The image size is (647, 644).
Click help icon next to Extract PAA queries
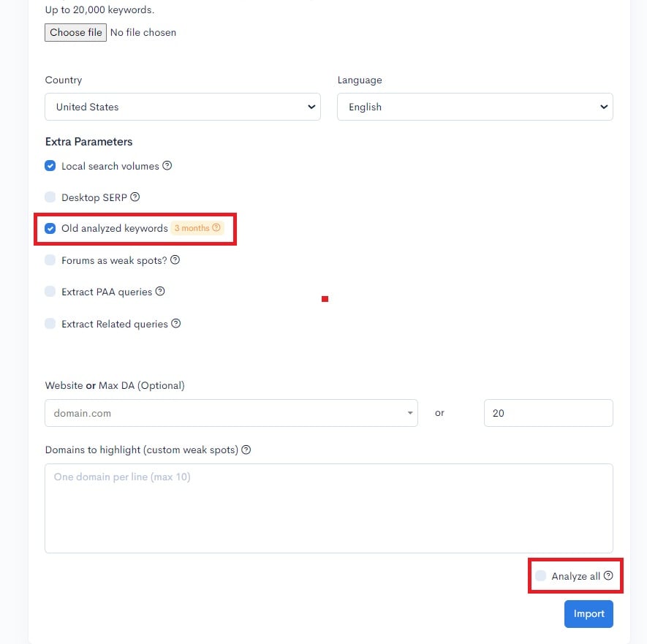point(160,291)
